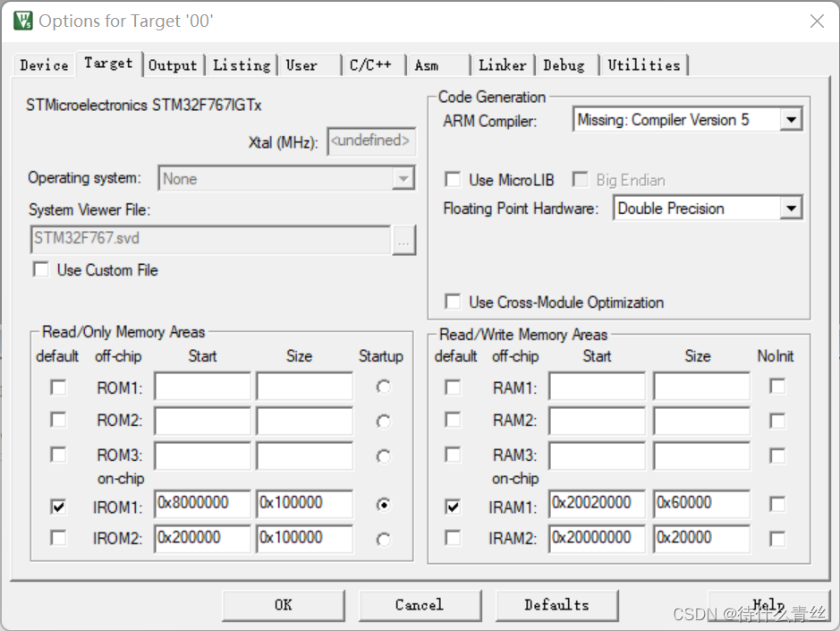The image size is (840, 631).
Task: Check the ROM2 default checkbox
Action: pyautogui.click(x=58, y=420)
